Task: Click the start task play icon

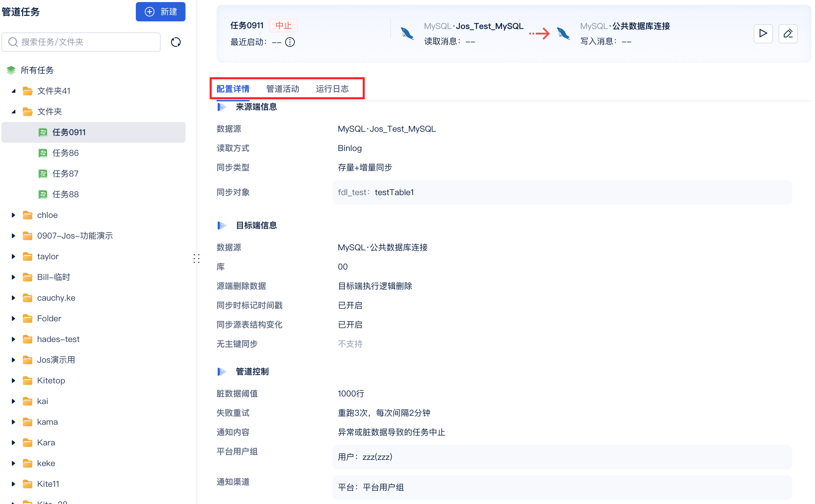Action: (763, 33)
